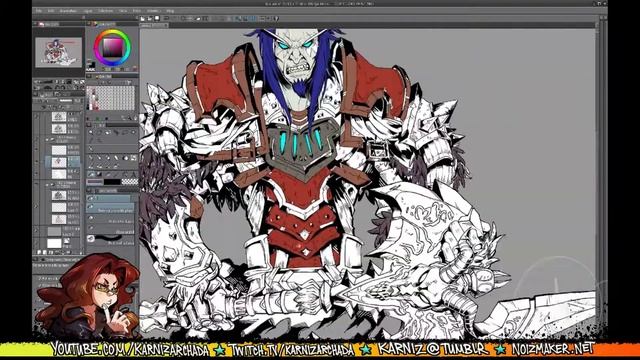Select the transparent color swatch
Image resolution: width=640 pixels, height=360 pixels.
coord(130,182)
